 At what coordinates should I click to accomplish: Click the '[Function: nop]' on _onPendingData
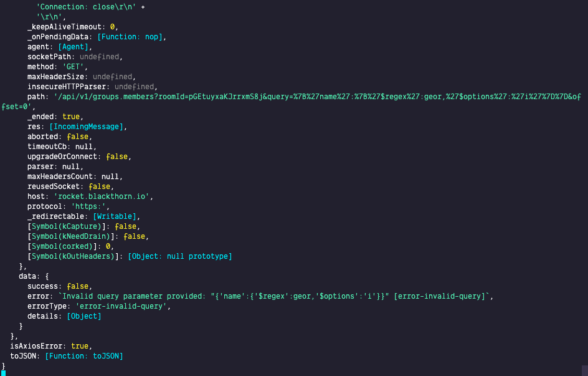[x=131, y=37]
